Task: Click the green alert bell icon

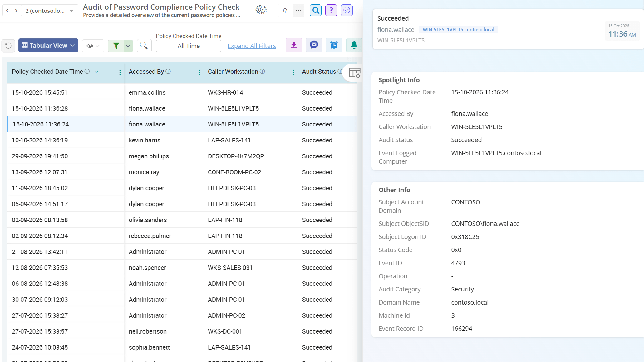Action: (354, 45)
